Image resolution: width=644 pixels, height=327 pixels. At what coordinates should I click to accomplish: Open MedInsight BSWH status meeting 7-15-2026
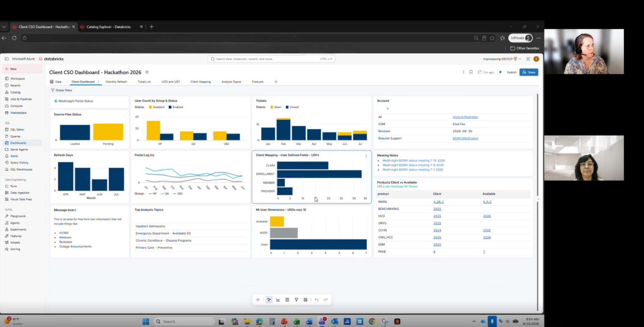click(x=413, y=160)
